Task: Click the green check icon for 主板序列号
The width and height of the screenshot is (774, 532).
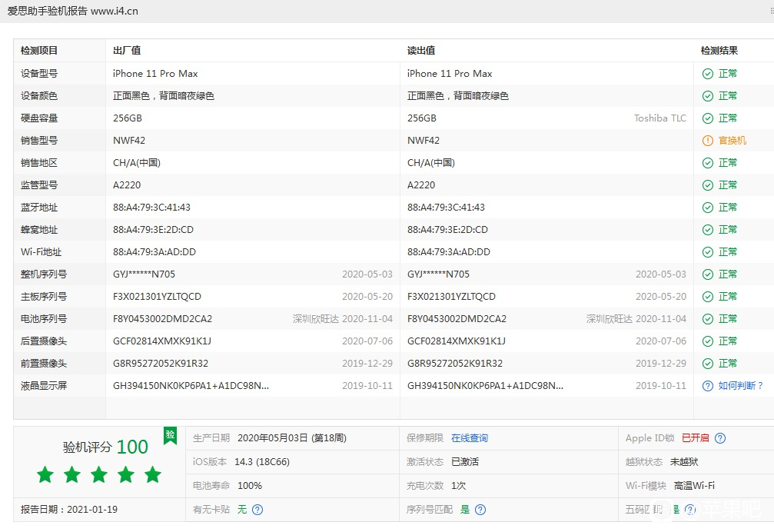Action: pos(707,297)
